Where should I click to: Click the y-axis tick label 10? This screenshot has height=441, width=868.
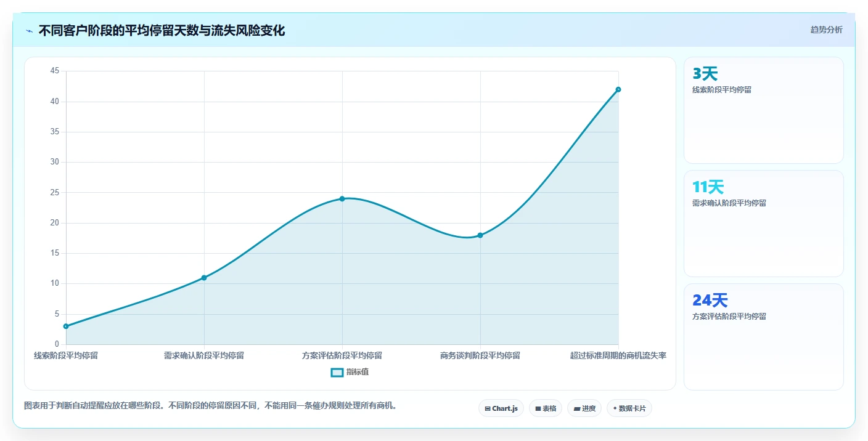(x=55, y=283)
